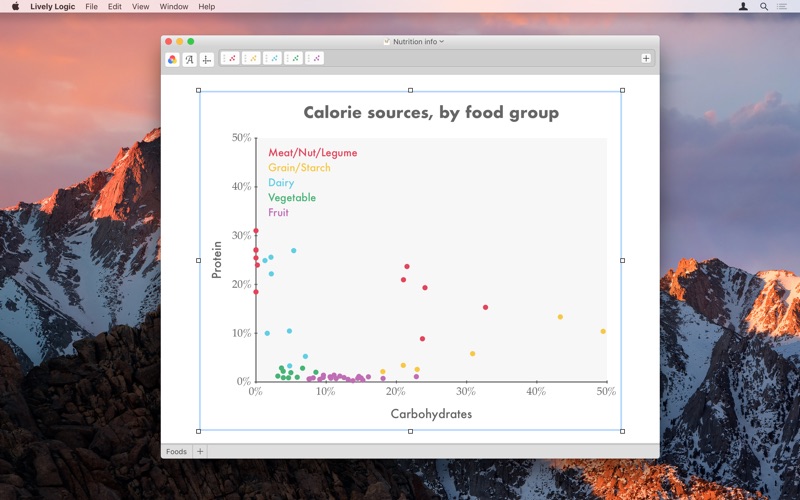Click the Vegetable legend label

tap(292, 197)
